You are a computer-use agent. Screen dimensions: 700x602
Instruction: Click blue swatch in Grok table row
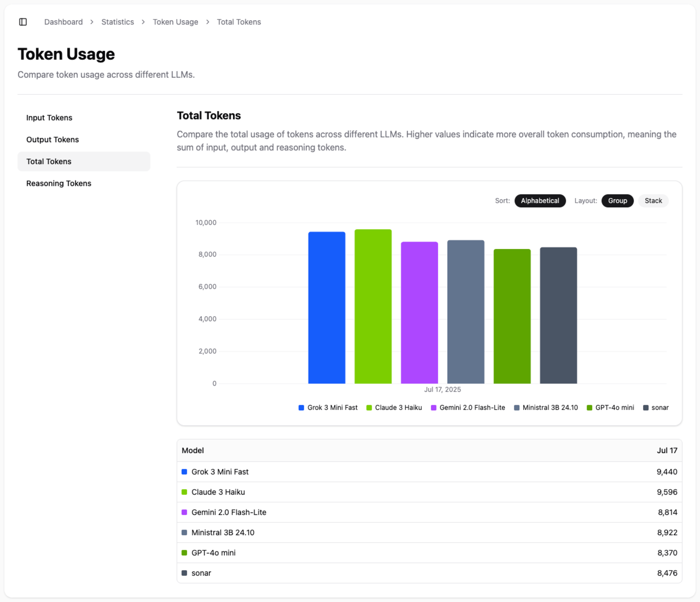tap(184, 472)
